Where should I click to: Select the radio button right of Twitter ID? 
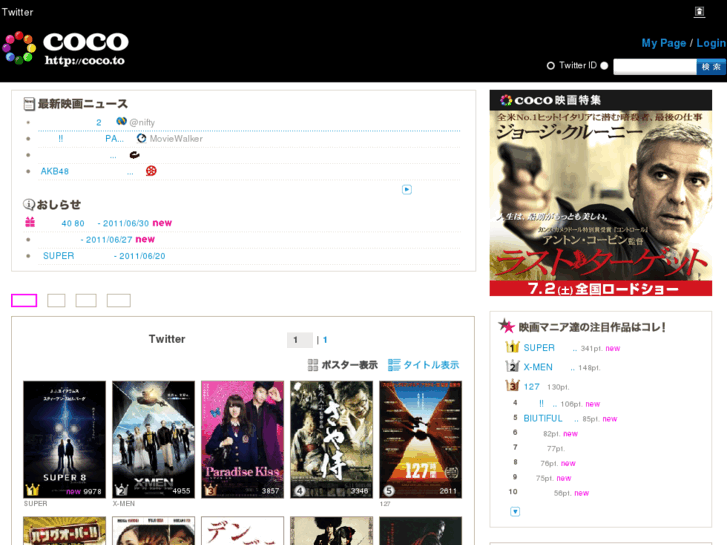(x=604, y=66)
